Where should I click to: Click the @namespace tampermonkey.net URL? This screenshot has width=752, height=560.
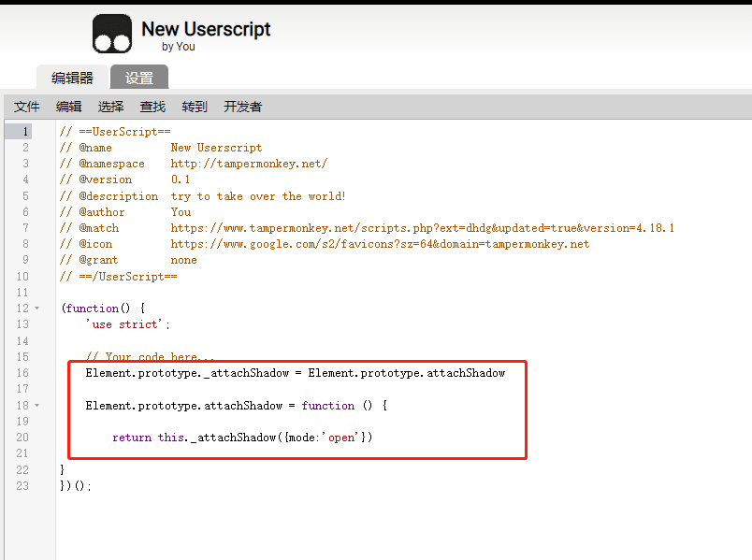248,163
